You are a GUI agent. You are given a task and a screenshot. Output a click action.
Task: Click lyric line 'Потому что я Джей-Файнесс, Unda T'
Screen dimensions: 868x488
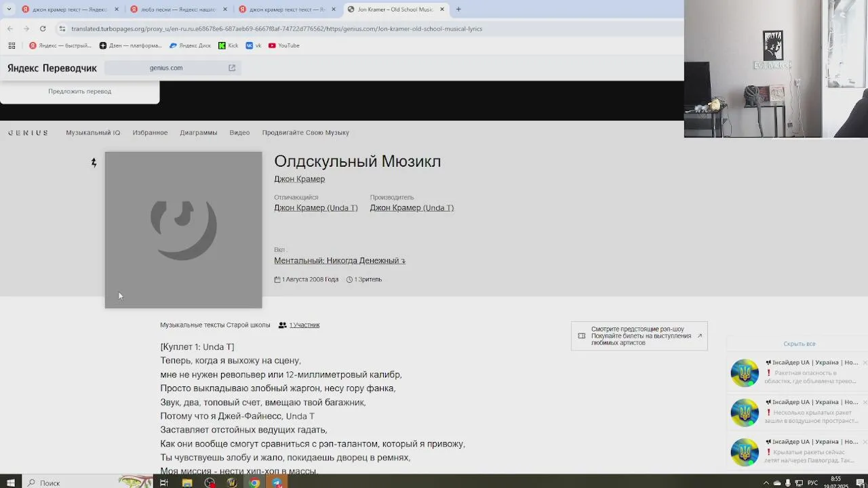point(237,416)
